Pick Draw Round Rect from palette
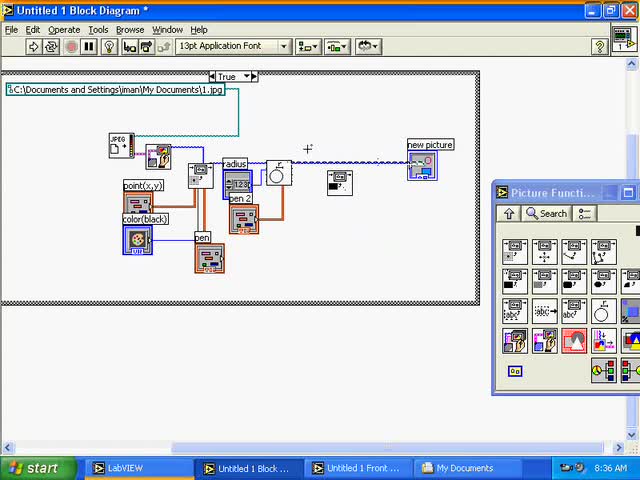 574,282
